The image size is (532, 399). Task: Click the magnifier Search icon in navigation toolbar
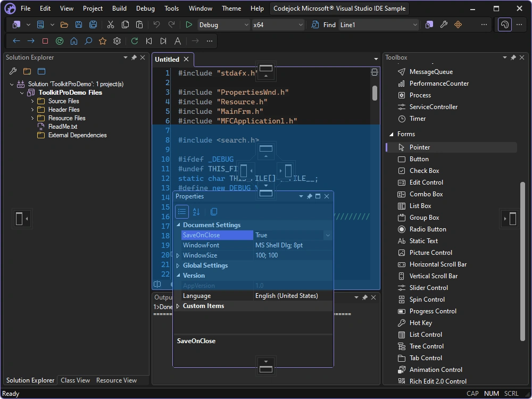coord(88,41)
